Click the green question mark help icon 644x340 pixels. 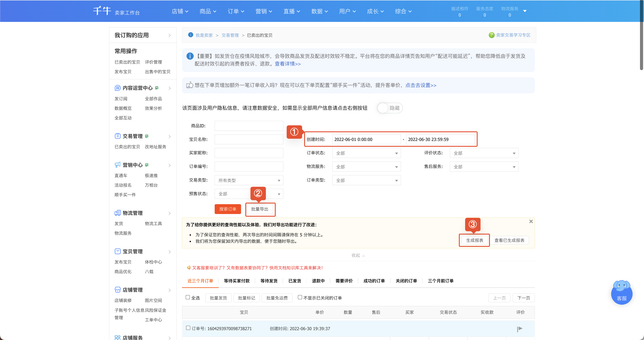click(x=491, y=35)
